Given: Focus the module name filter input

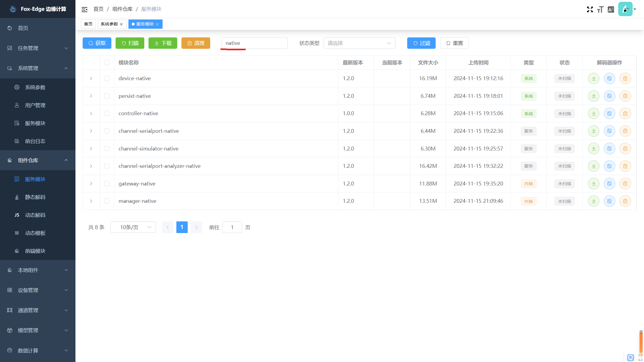Looking at the screenshot, I should click(254, 43).
